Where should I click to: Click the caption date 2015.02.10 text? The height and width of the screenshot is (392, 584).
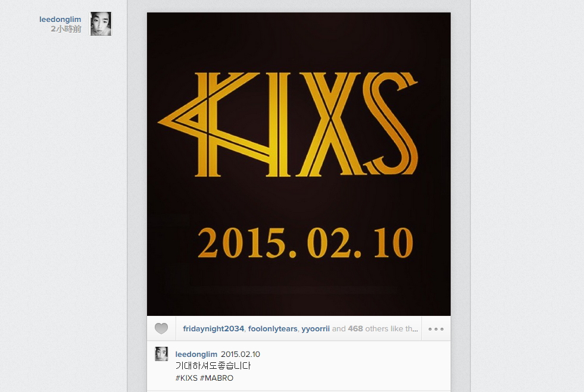point(241,354)
